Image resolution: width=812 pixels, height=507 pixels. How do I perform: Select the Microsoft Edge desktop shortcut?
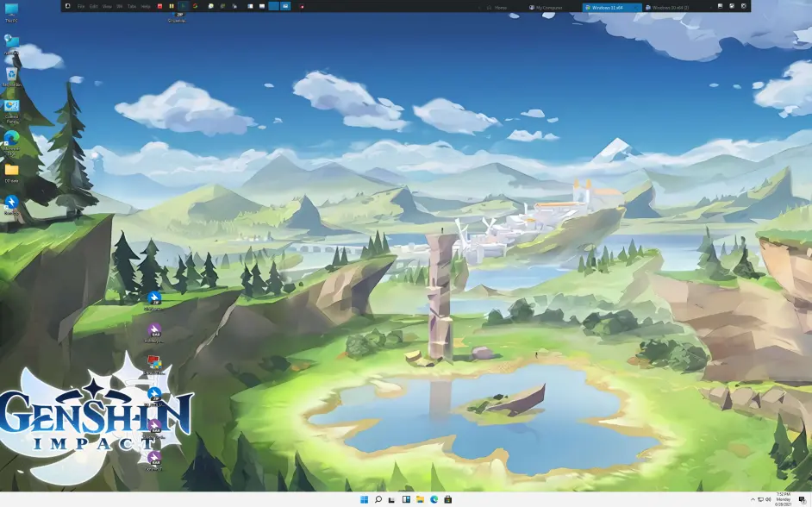point(11,143)
